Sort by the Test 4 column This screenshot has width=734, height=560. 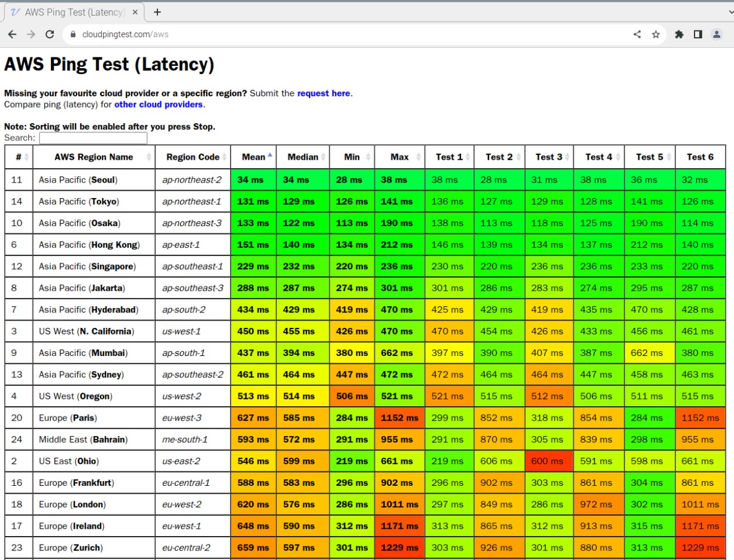tap(599, 157)
